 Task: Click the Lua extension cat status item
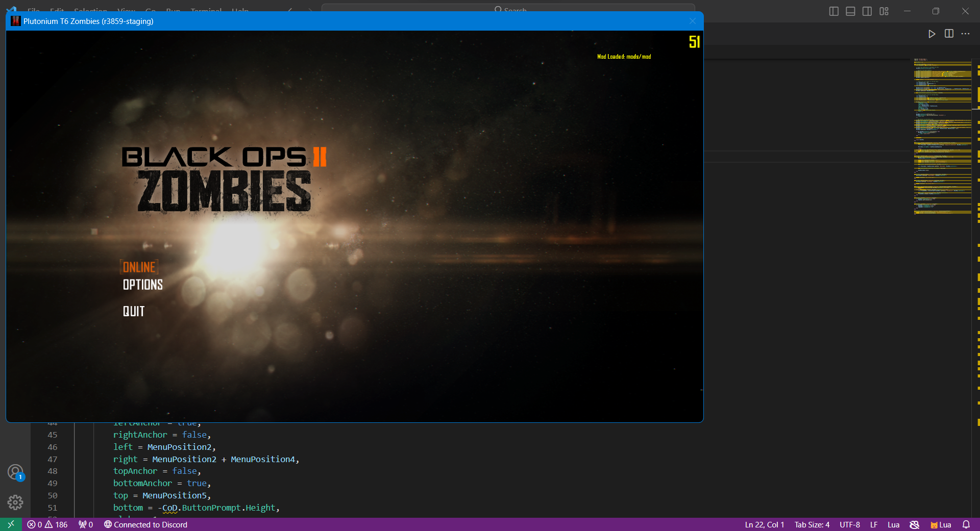point(941,524)
